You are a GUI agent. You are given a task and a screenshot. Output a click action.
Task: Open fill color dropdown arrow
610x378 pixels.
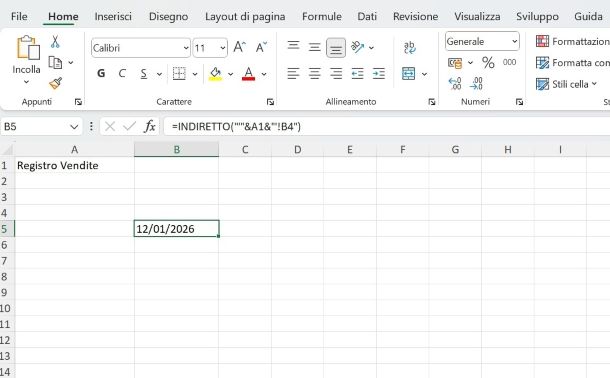point(230,74)
